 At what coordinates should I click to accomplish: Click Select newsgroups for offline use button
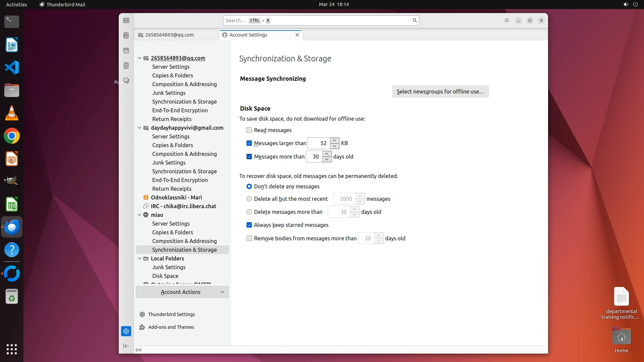click(x=440, y=92)
